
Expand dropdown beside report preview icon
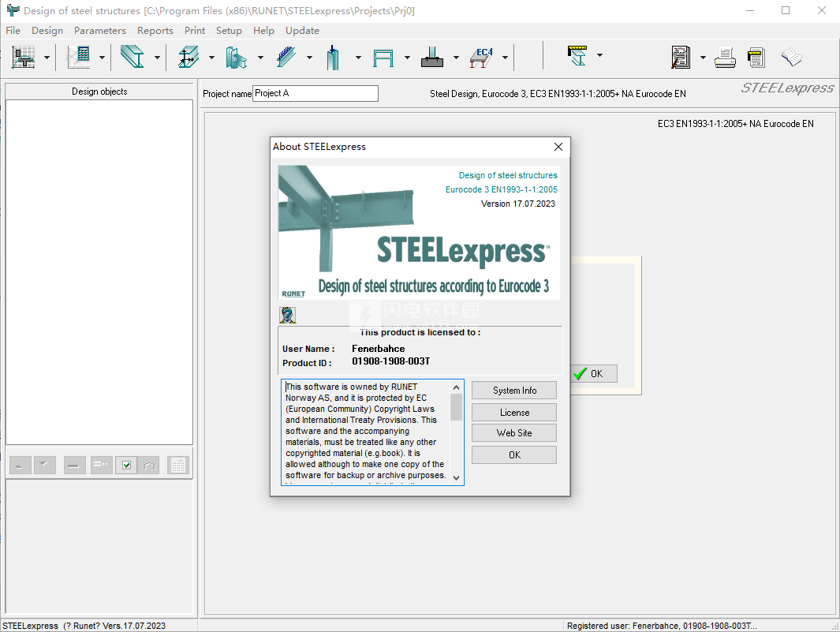[703, 57]
